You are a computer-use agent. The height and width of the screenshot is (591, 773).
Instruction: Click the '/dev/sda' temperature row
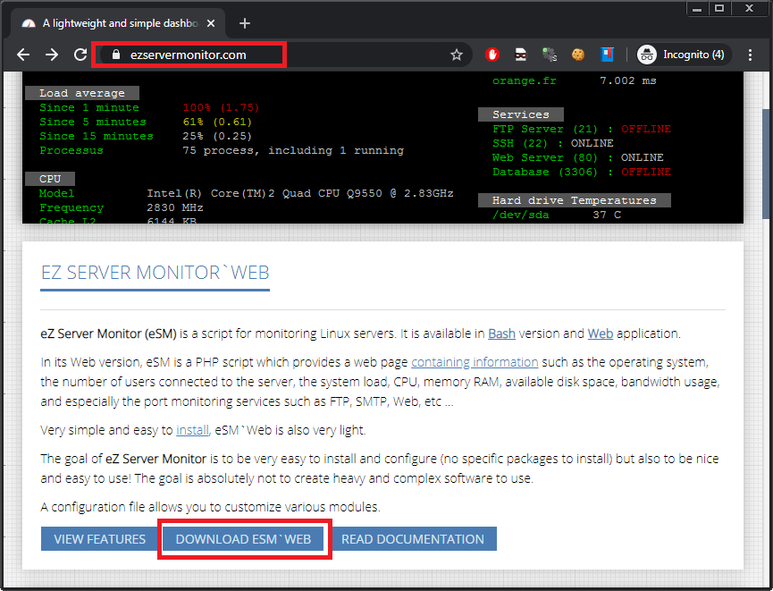pyautogui.click(x=557, y=215)
